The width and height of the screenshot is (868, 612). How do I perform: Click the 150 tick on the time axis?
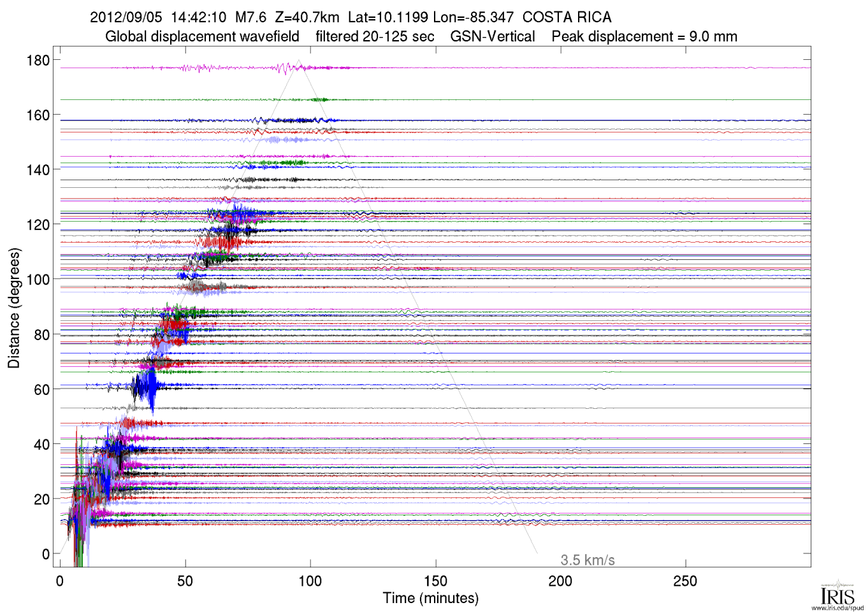coord(435,581)
